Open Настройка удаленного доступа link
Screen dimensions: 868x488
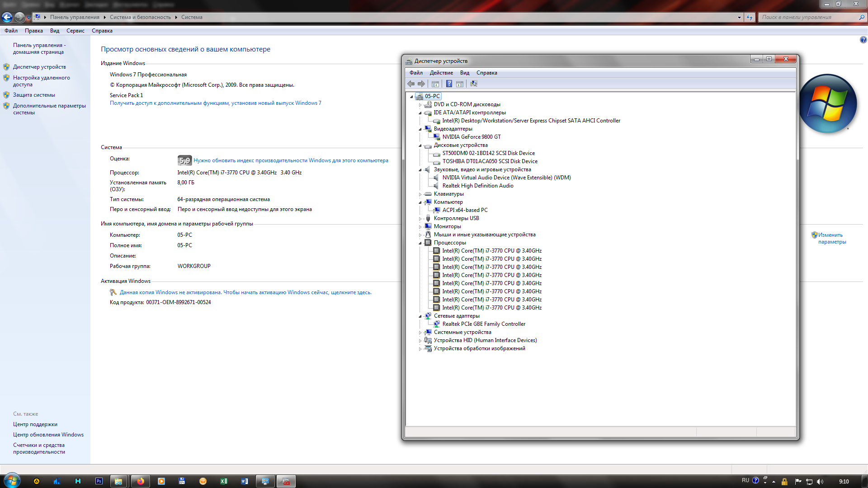click(x=41, y=81)
